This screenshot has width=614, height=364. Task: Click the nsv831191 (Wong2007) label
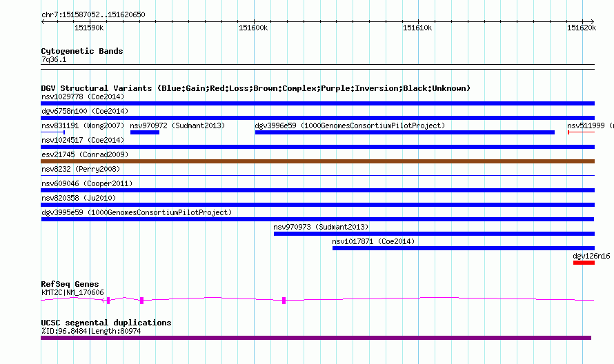(x=83, y=125)
